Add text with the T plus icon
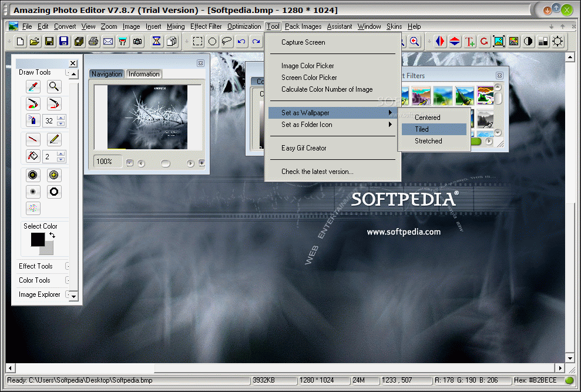581x392 pixels. click(469, 42)
